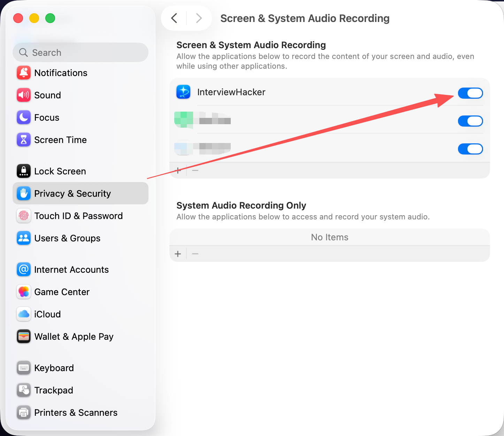The image size is (504, 436).
Task: Select Game Center in sidebar
Action: pyautogui.click(x=81, y=292)
